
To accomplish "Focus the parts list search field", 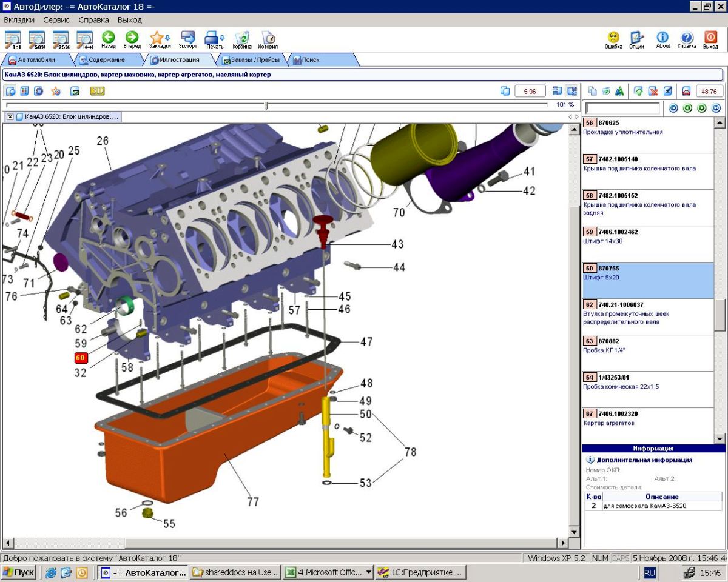I will [622, 108].
